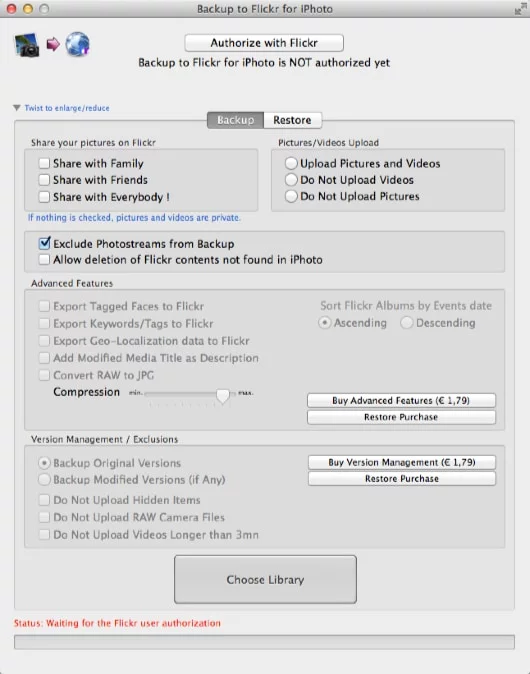The height and width of the screenshot is (674, 530).
Task: Click the status text 'Waiting for the Flickr user authorization'
Action: pos(133,623)
